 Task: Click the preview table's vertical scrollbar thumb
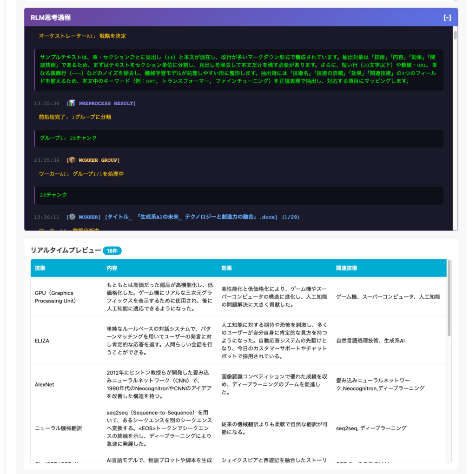click(x=449, y=297)
